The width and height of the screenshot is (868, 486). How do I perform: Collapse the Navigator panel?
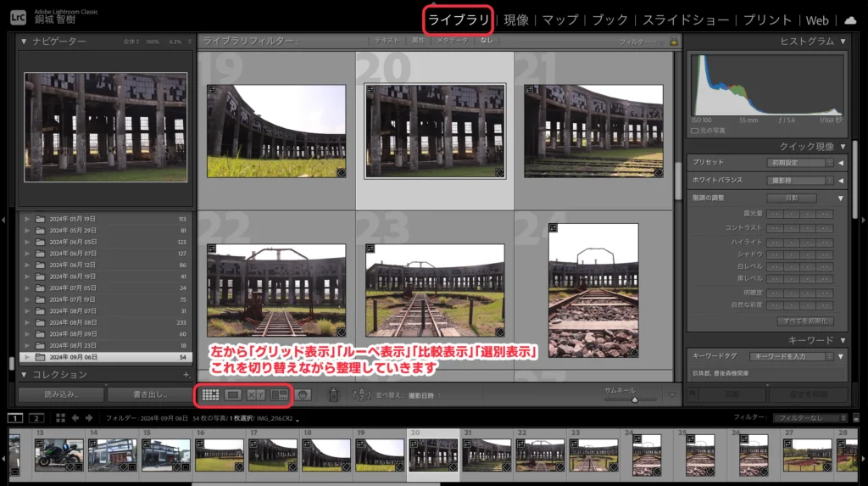pyautogui.click(x=25, y=41)
